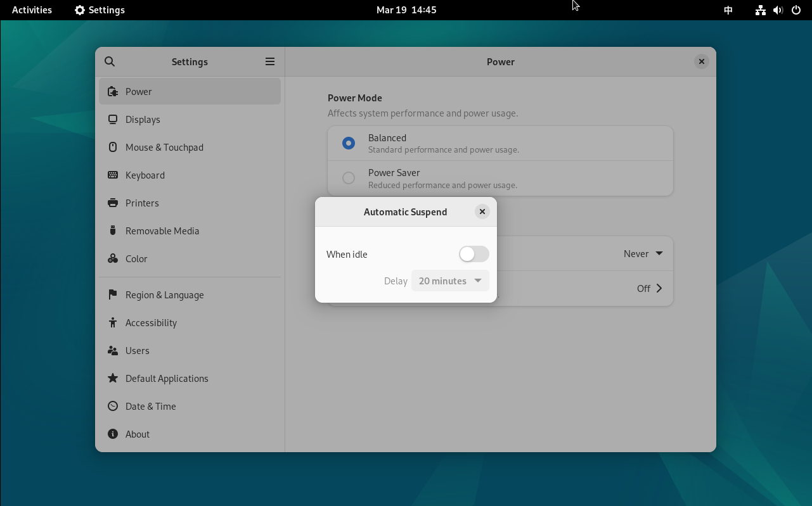The width and height of the screenshot is (812, 506).
Task: Click the Keyboard icon in sidebar
Action: pyautogui.click(x=113, y=175)
